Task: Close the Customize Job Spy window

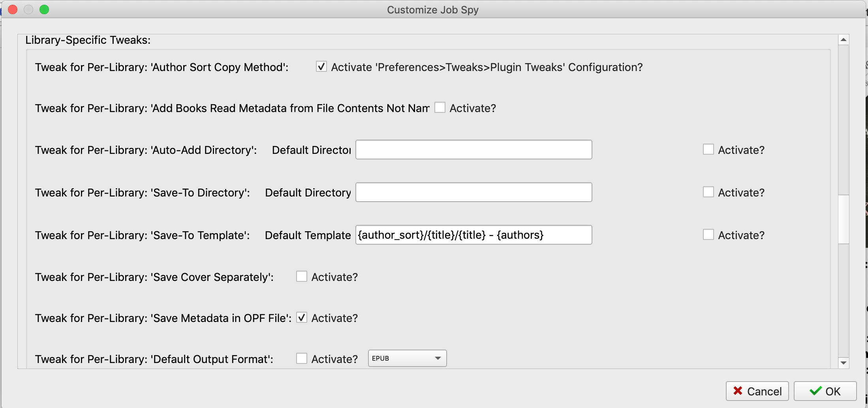Action: pyautogui.click(x=13, y=9)
